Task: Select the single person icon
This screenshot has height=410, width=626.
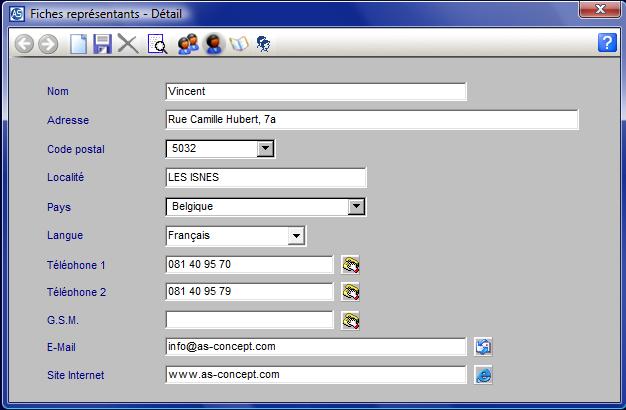Action: [214, 44]
